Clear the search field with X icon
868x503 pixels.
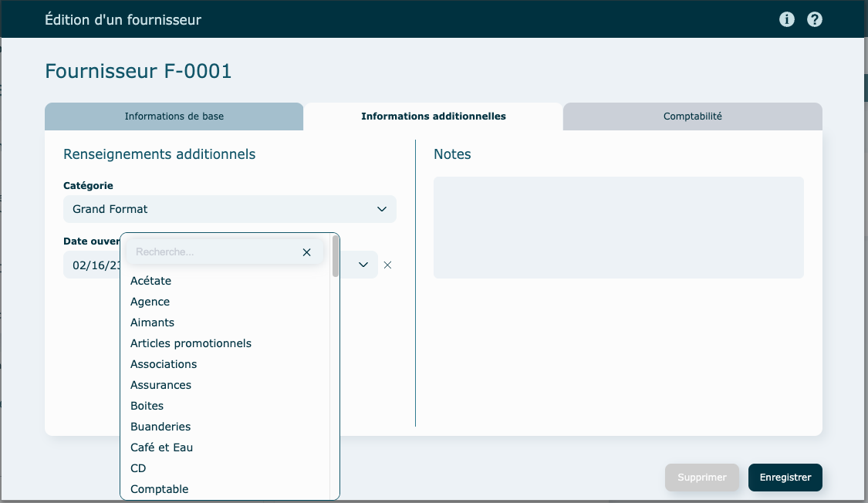306,252
